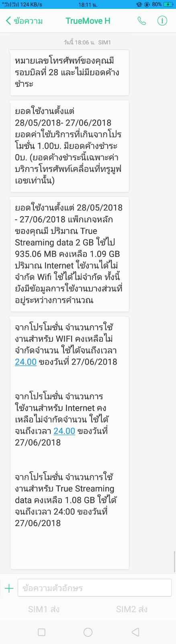
Task: Send message via SIM2 ส่ง
Action: [x=132, y=609]
